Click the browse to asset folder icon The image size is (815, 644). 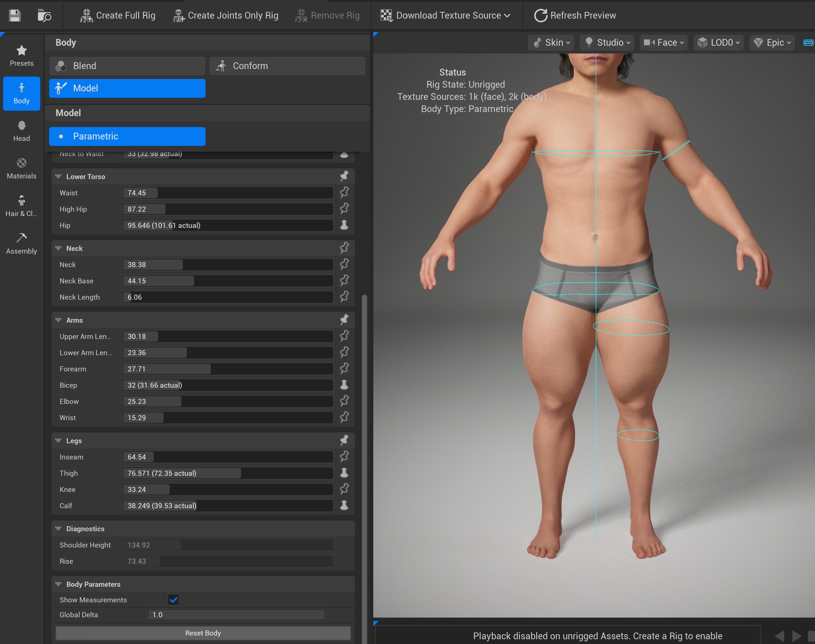point(44,16)
